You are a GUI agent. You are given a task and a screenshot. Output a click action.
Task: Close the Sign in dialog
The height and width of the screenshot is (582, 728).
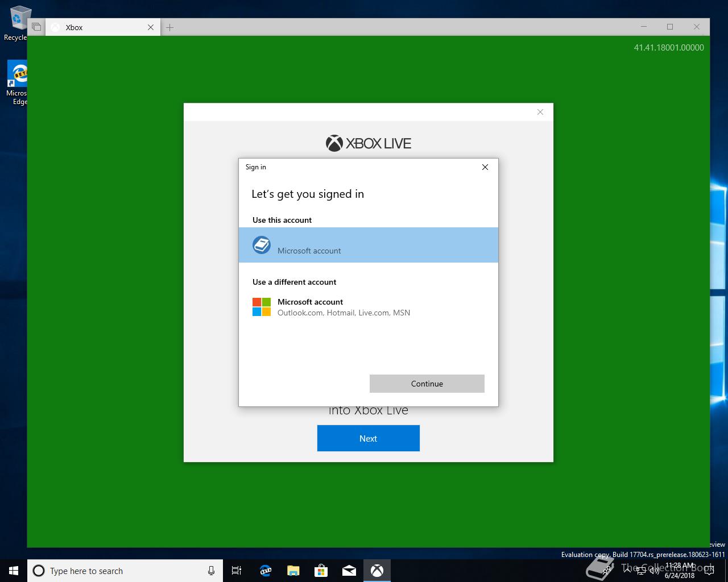tap(485, 167)
